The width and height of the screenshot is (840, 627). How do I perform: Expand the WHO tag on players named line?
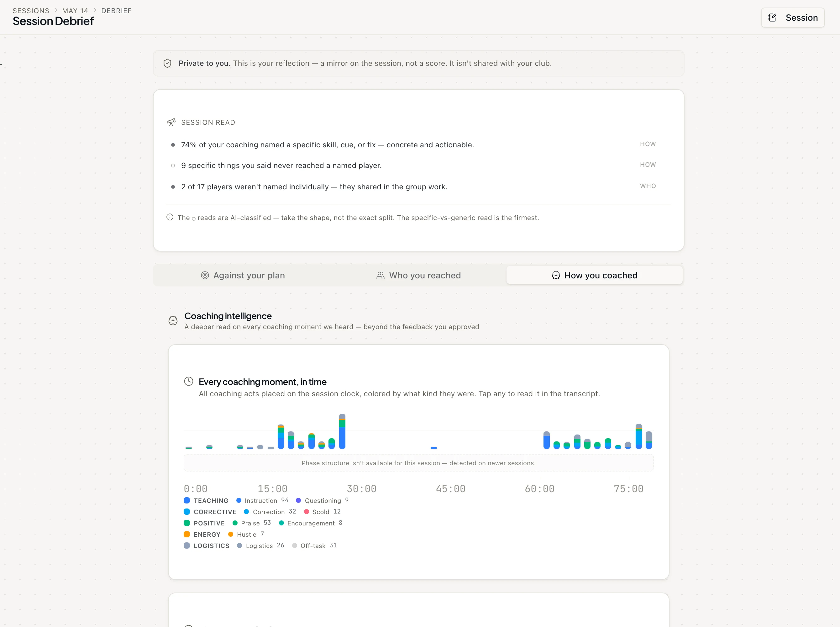click(x=648, y=186)
